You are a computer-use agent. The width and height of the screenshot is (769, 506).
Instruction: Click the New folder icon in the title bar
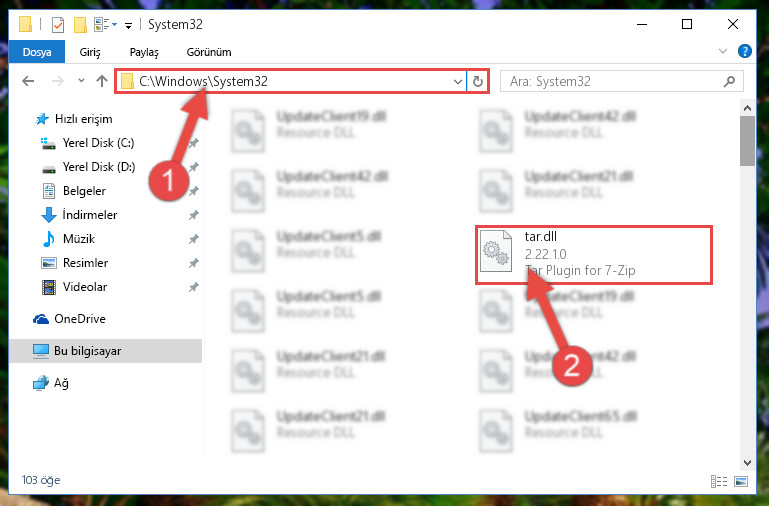click(80, 24)
